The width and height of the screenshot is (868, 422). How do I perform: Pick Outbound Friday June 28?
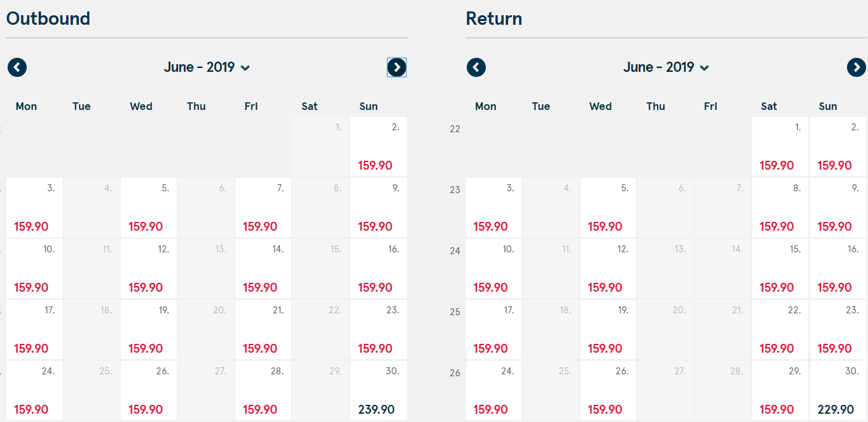click(263, 390)
